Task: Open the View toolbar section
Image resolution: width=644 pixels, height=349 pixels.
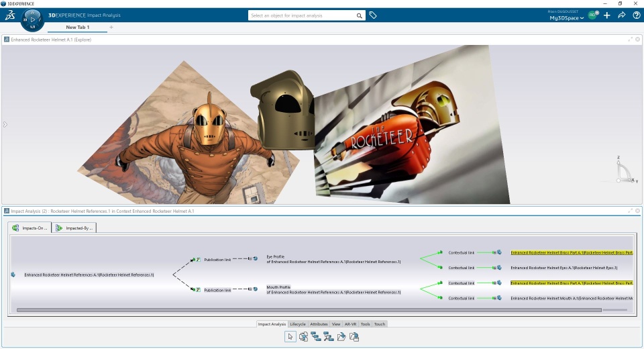Action: coord(336,324)
